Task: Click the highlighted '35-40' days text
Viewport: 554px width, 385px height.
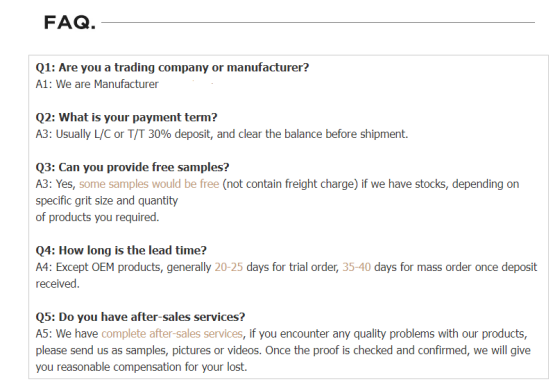Action: point(356,267)
